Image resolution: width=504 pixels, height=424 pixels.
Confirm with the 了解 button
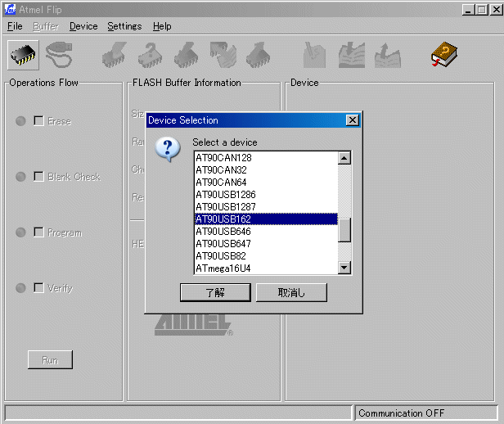tap(215, 292)
